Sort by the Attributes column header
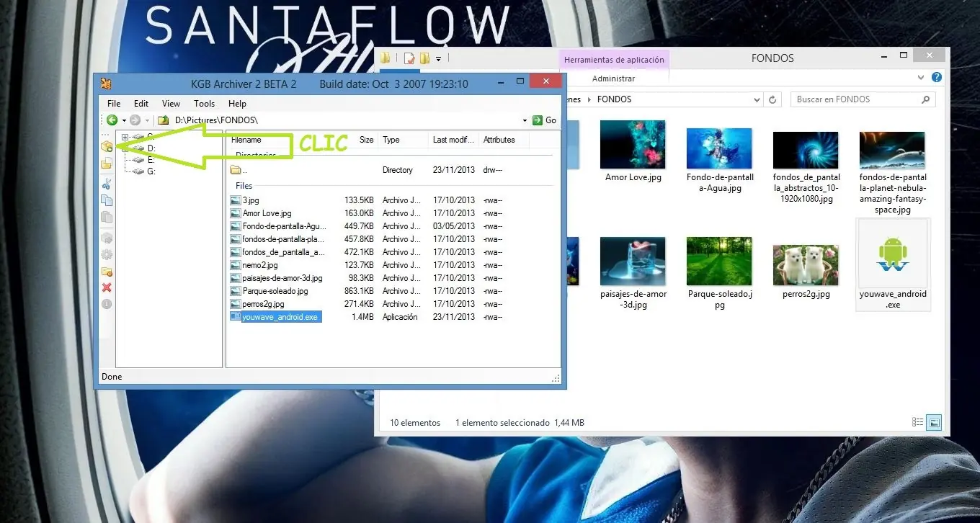 coord(504,140)
